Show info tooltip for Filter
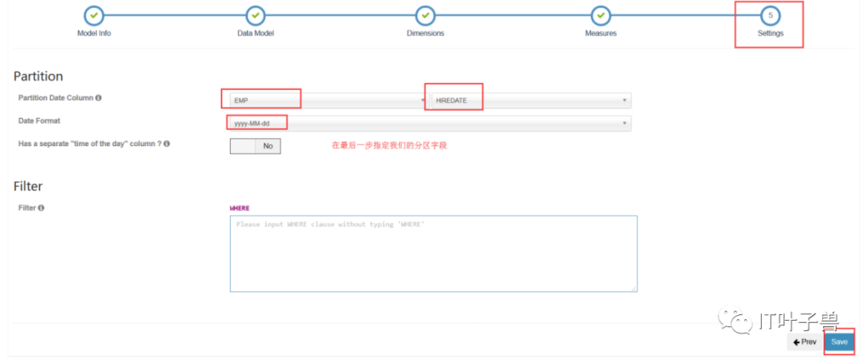The height and width of the screenshot is (360, 868). coord(41,208)
